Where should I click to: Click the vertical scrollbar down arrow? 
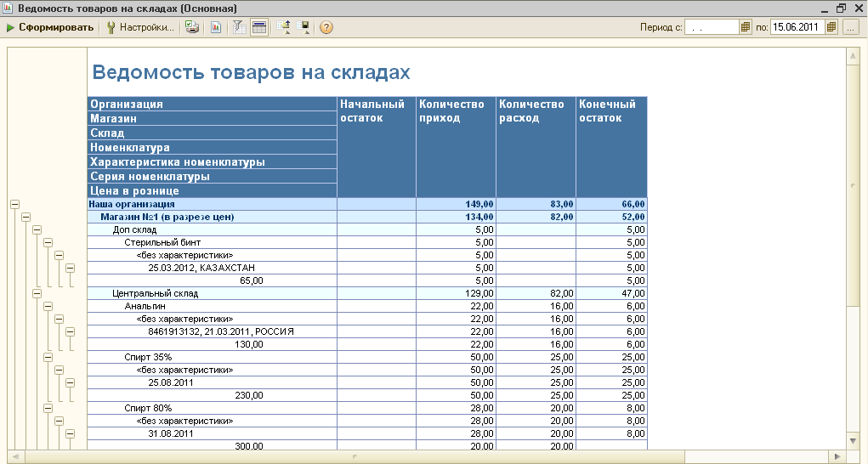[853, 441]
